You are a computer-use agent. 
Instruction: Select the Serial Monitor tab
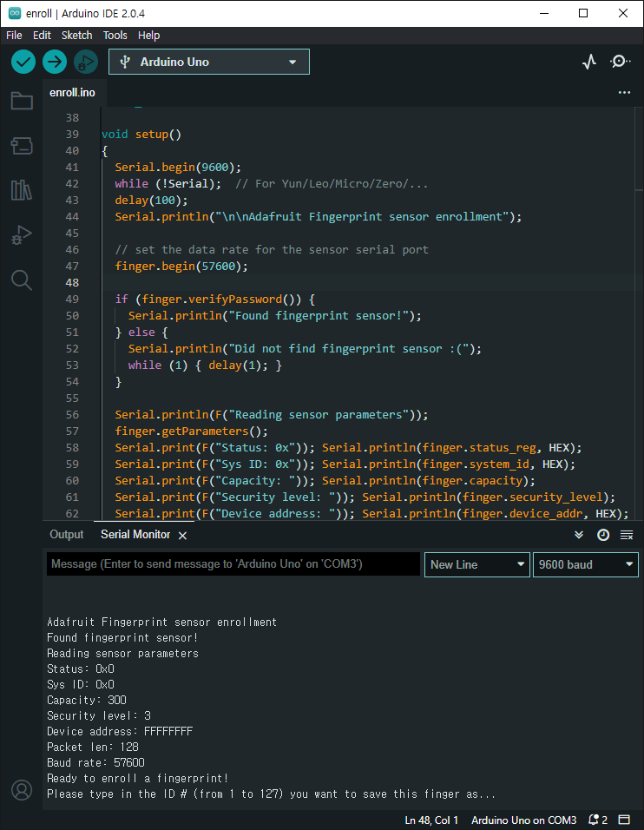135,535
